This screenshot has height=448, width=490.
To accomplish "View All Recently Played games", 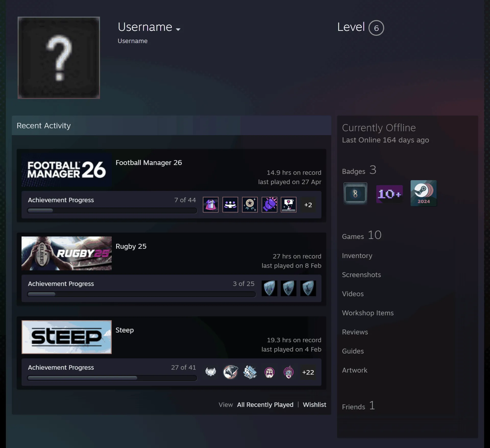I will click(x=265, y=405).
